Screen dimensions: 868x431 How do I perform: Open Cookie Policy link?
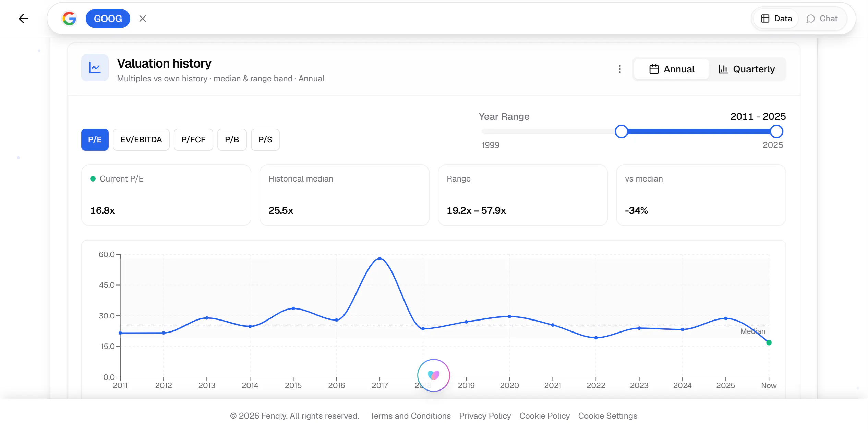tap(545, 416)
